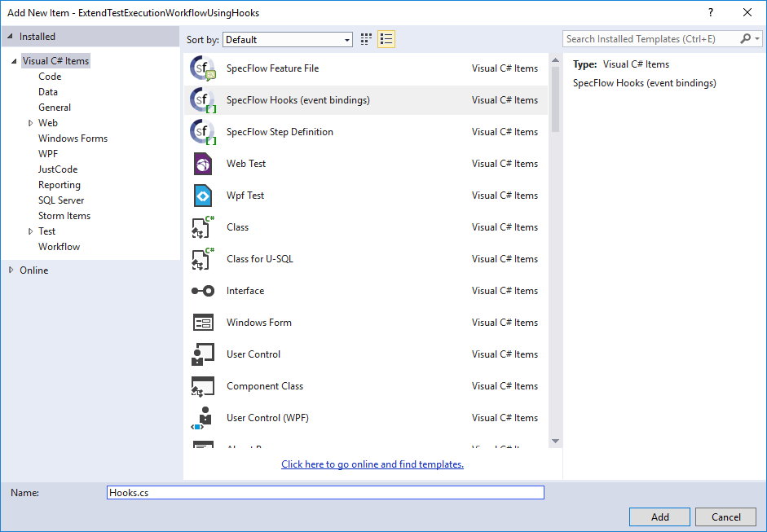Open the Workflow category
Viewport: 767px width, 532px height.
tap(59, 246)
